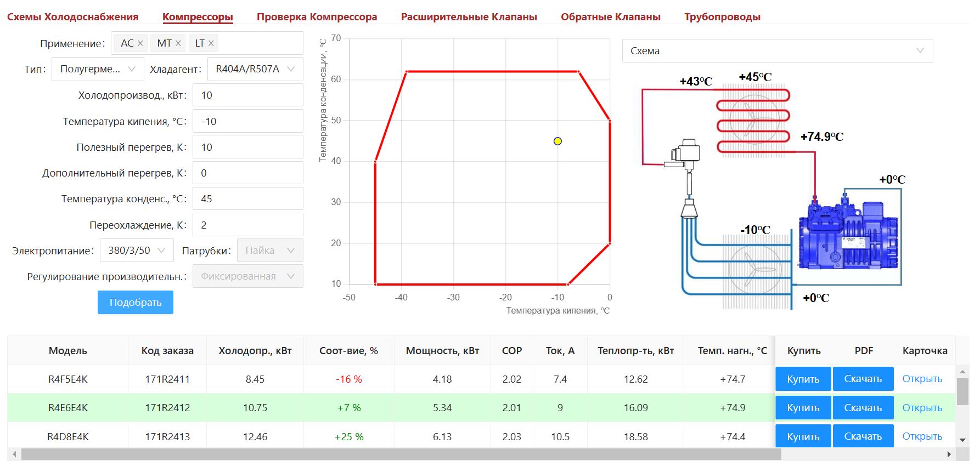Click the Соот-вие, % column header
This screenshot has height=472, width=980.
(349, 351)
